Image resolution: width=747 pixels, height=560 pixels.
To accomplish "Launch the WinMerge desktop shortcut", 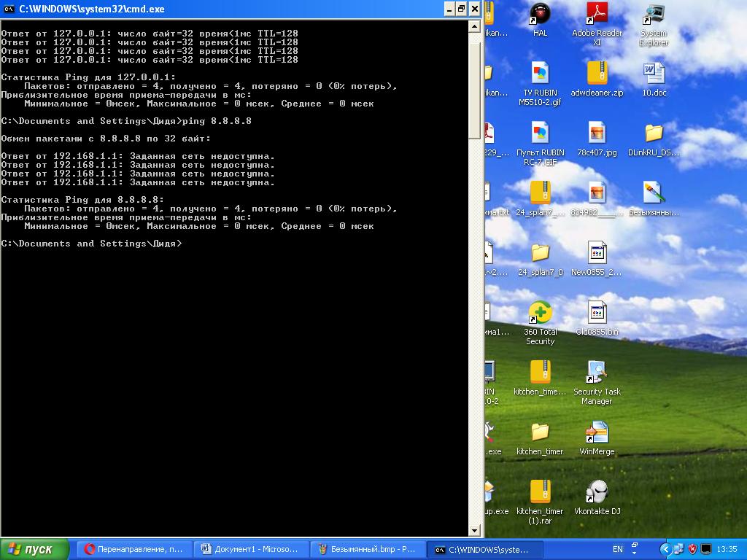I will (597, 432).
